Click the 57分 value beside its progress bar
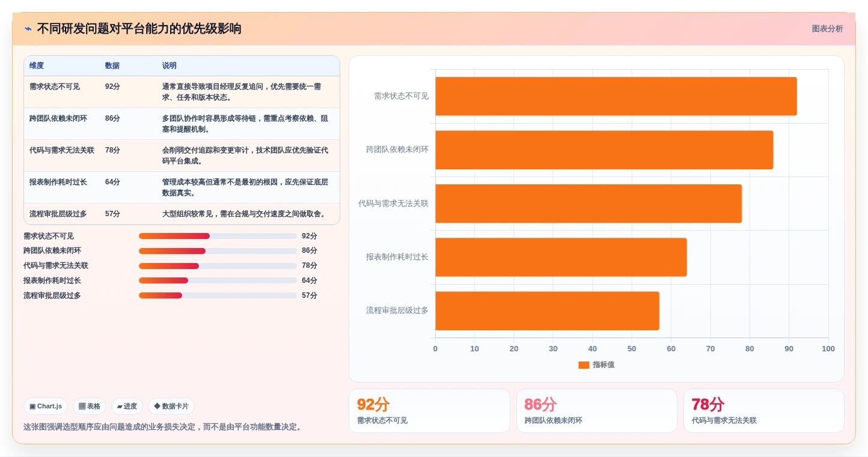The image size is (868, 457). point(310,295)
